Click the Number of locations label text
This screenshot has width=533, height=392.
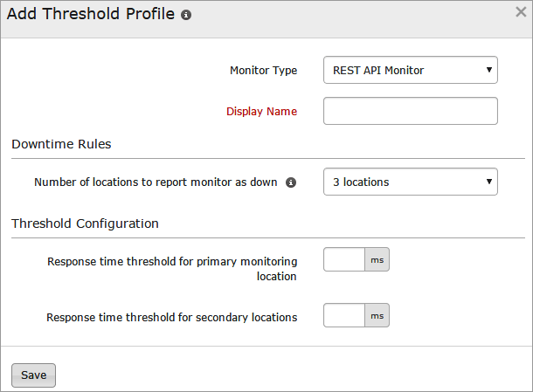pyautogui.click(x=156, y=182)
